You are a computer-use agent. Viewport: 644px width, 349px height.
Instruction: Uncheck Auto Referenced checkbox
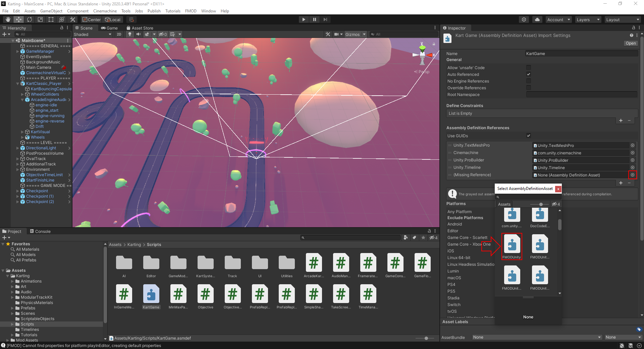[x=529, y=74]
